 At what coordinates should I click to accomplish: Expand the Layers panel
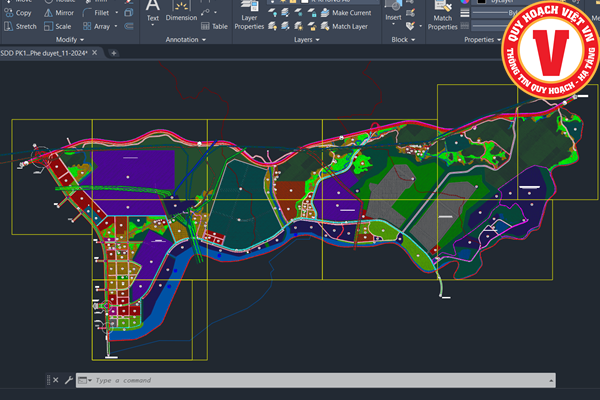pyautogui.click(x=307, y=39)
